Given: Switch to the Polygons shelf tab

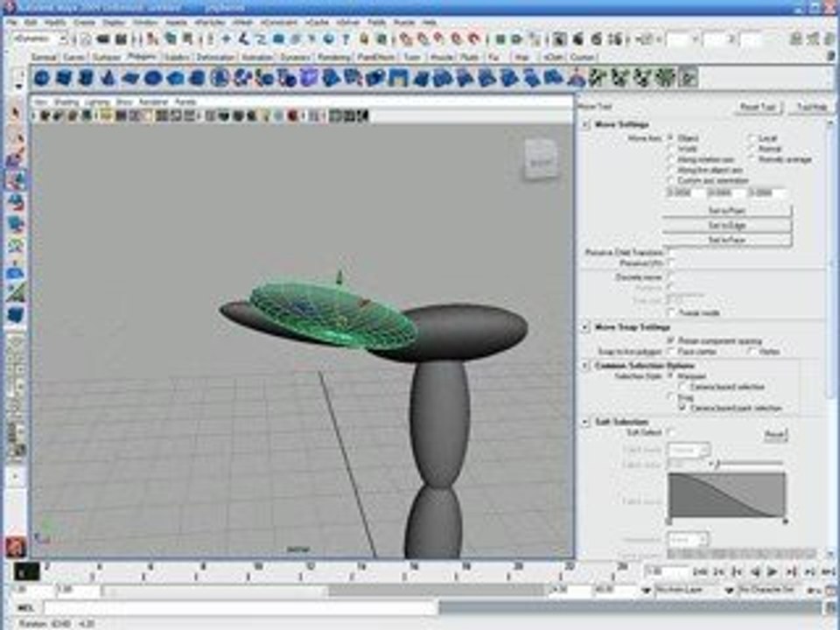Looking at the screenshot, I should click(x=143, y=57).
